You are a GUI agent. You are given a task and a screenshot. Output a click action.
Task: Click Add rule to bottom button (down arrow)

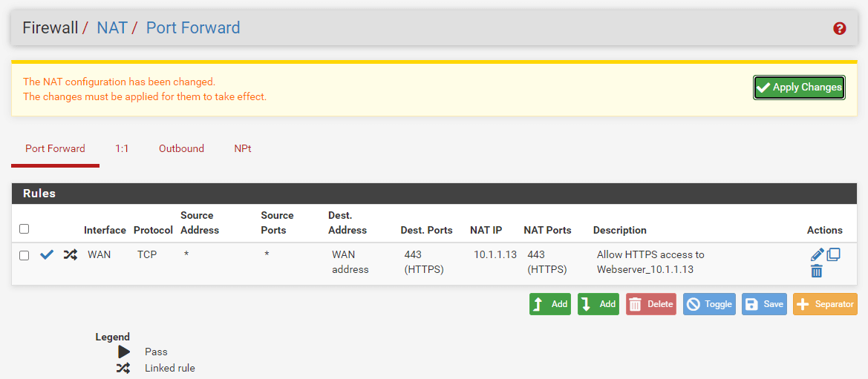pos(598,304)
